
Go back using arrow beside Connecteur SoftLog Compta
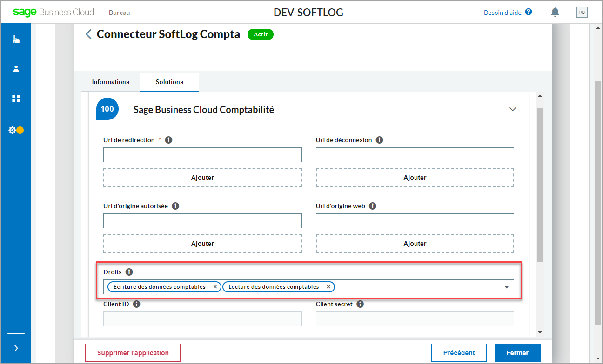88,34
